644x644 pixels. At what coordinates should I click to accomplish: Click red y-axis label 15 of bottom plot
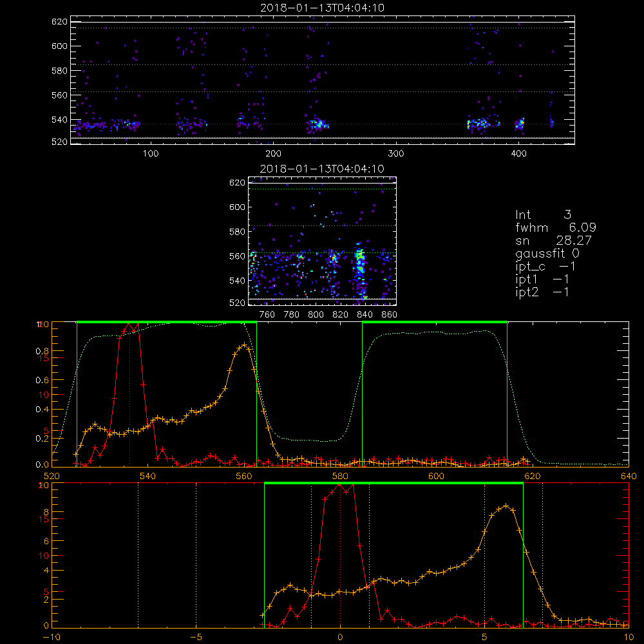[x=44, y=519]
